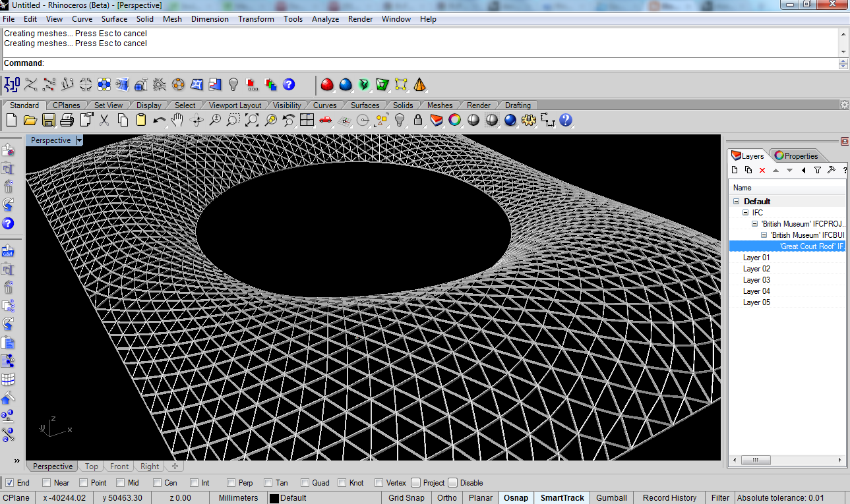The height and width of the screenshot is (504, 850).
Task: Open Options via the gear icon
Action: click(x=528, y=120)
